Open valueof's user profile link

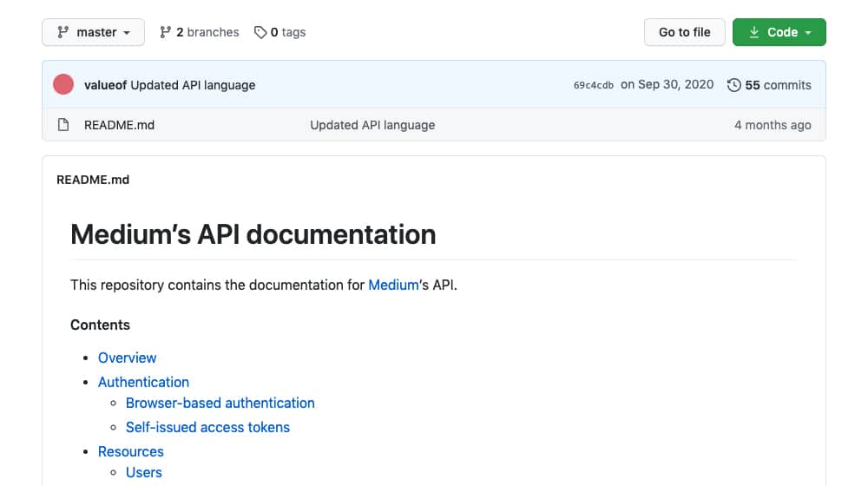coord(105,85)
